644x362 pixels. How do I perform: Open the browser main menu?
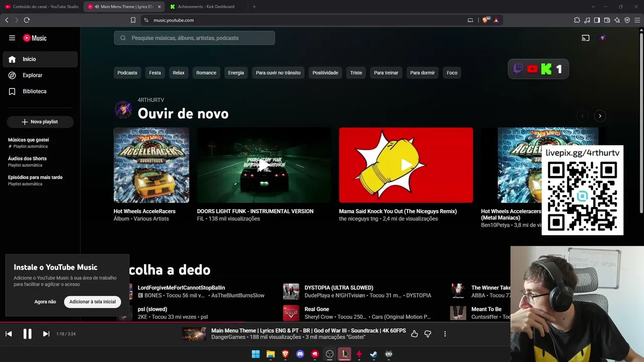pos(637,20)
